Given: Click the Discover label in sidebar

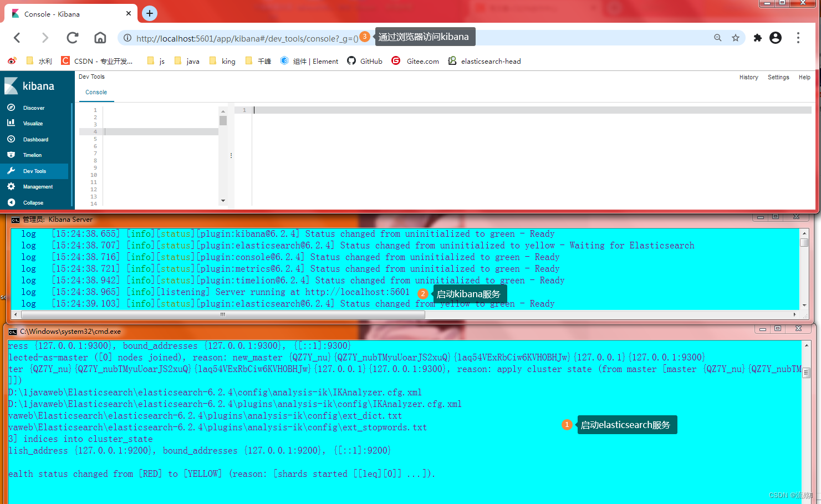Looking at the screenshot, I should click(34, 108).
